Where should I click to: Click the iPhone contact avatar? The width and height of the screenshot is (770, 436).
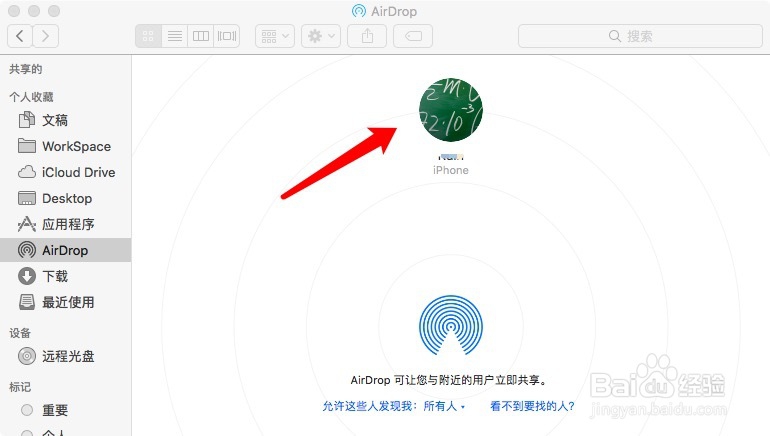[x=451, y=109]
